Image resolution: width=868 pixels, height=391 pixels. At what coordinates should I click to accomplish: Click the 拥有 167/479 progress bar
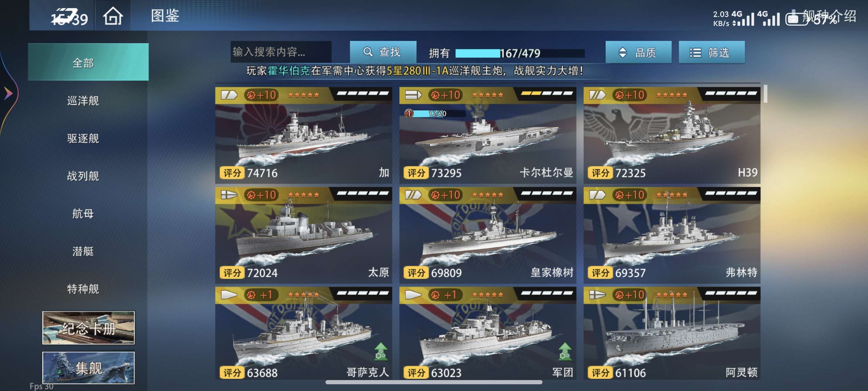520,53
